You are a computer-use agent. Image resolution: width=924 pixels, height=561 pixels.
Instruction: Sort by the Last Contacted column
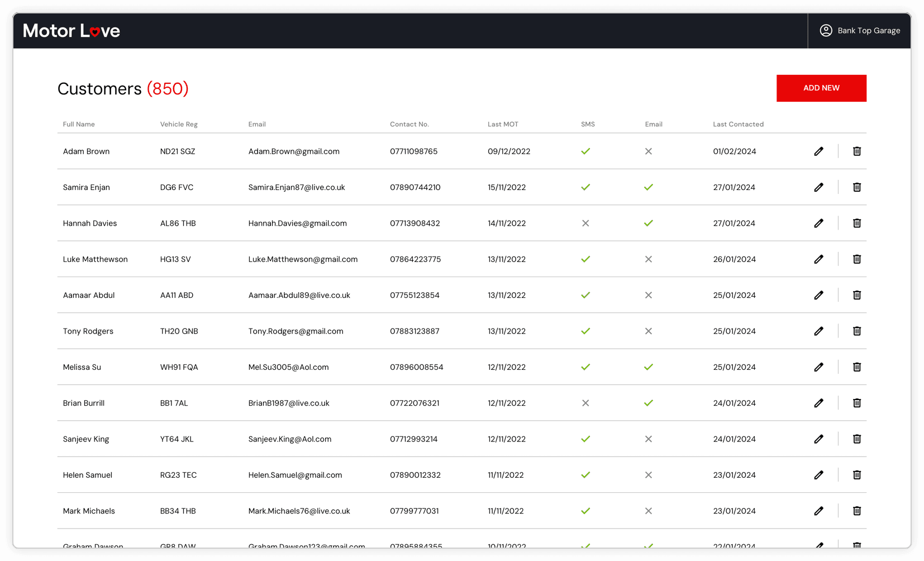[x=738, y=124]
